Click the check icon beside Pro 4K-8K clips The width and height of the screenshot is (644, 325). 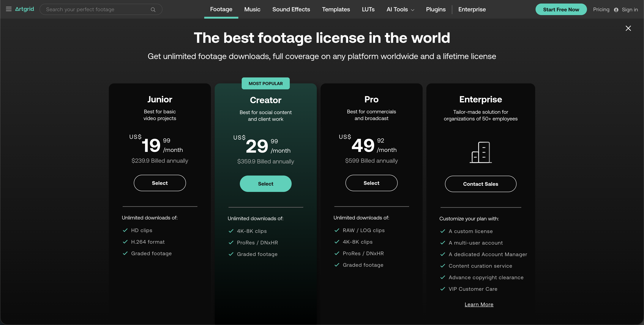point(337,242)
